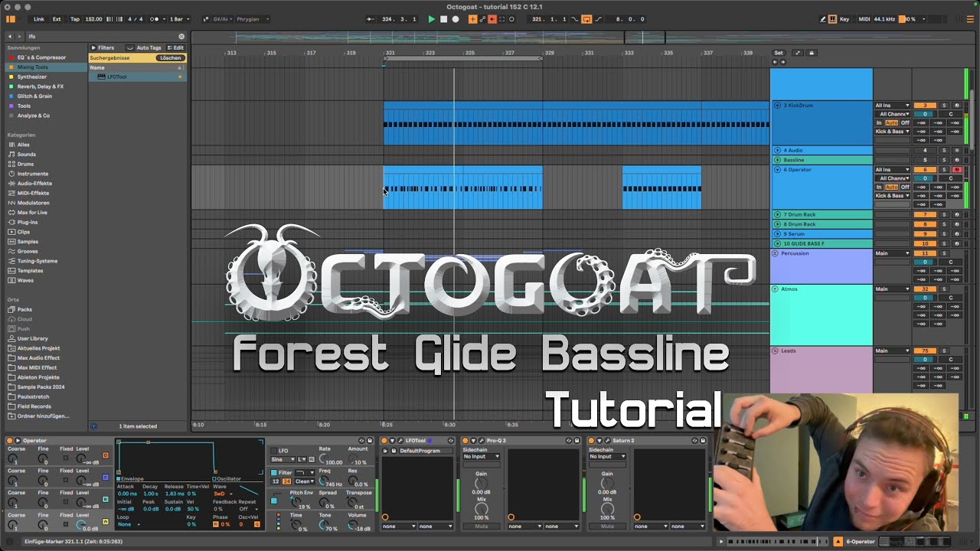980x551 pixels.
Task: Adjust the Operator Volume knob
Action: coord(354,526)
